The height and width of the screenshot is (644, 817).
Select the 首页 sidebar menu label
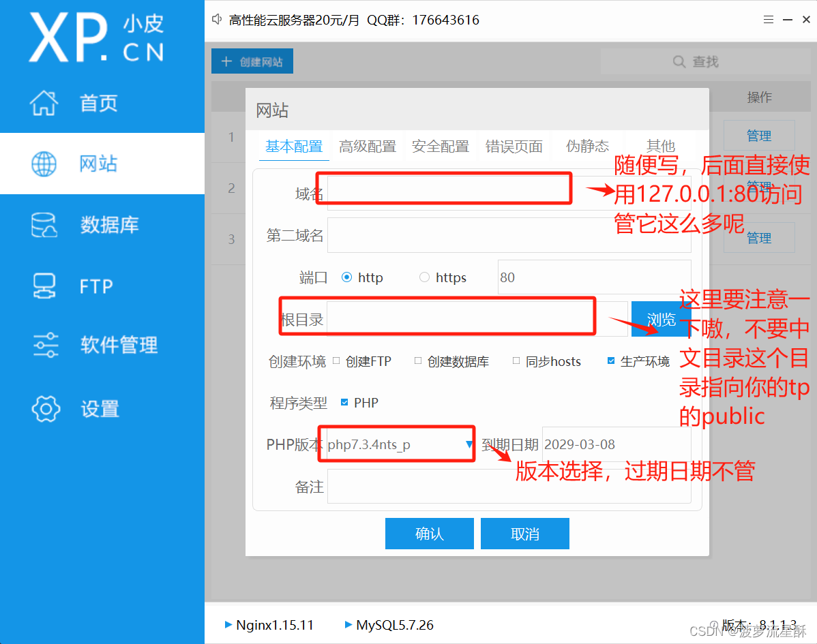tap(98, 103)
